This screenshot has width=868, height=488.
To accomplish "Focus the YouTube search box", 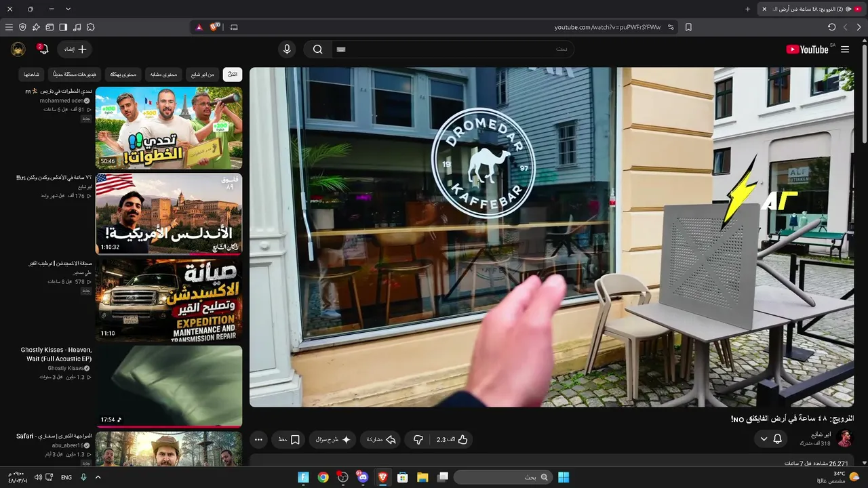I will [452, 49].
